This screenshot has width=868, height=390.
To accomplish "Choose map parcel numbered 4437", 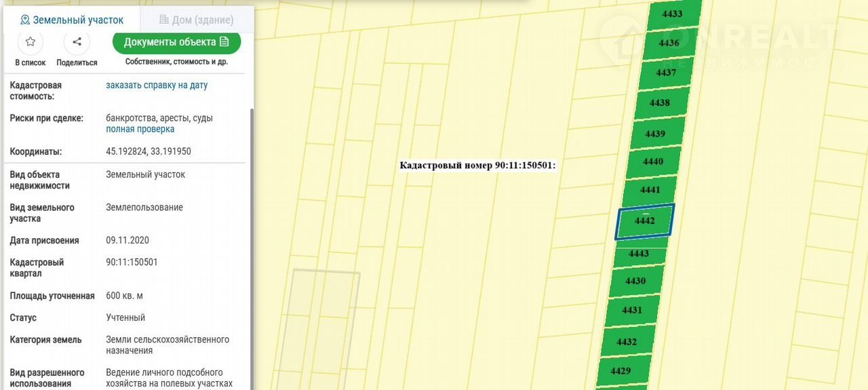I will coord(665,73).
